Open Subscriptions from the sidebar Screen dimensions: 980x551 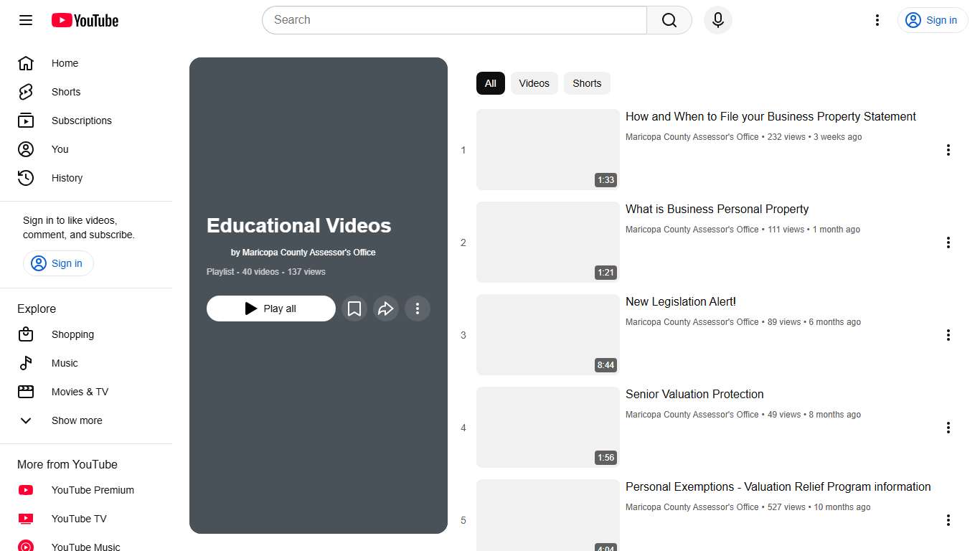point(81,121)
